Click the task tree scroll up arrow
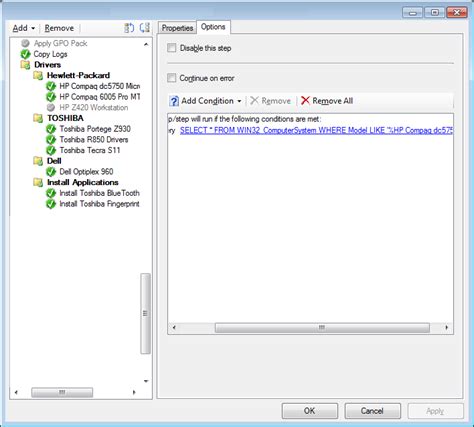 click(146, 44)
